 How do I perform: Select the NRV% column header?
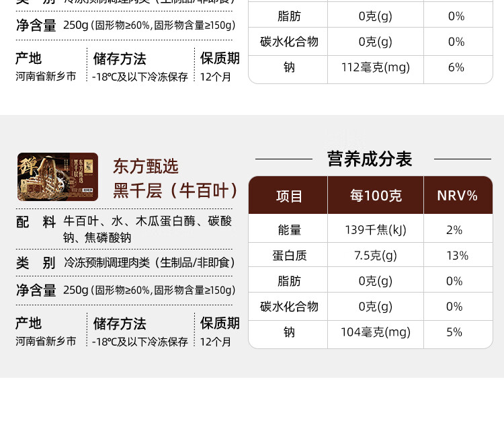(457, 196)
